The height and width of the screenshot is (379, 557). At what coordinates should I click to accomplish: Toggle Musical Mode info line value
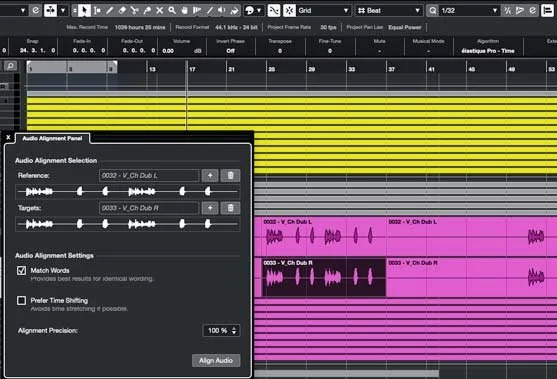click(428, 51)
